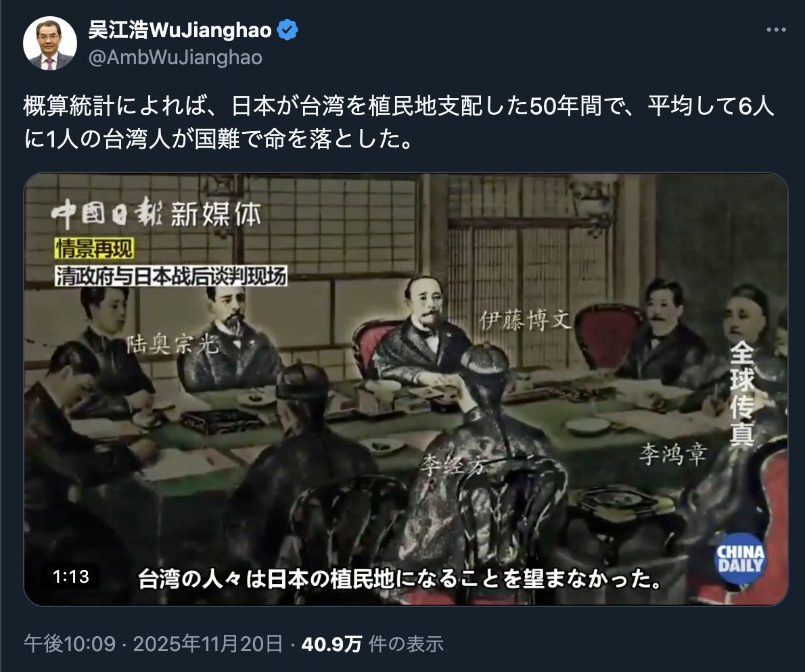Click the 1:13 video duration badge
The image size is (805, 672).
[x=71, y=577]
